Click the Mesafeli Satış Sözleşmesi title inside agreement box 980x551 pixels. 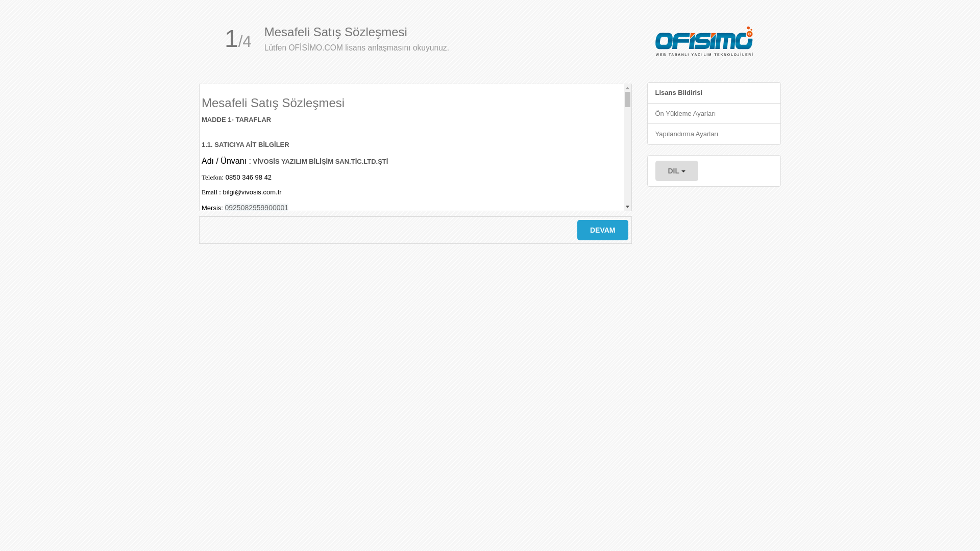coord(273,103)
